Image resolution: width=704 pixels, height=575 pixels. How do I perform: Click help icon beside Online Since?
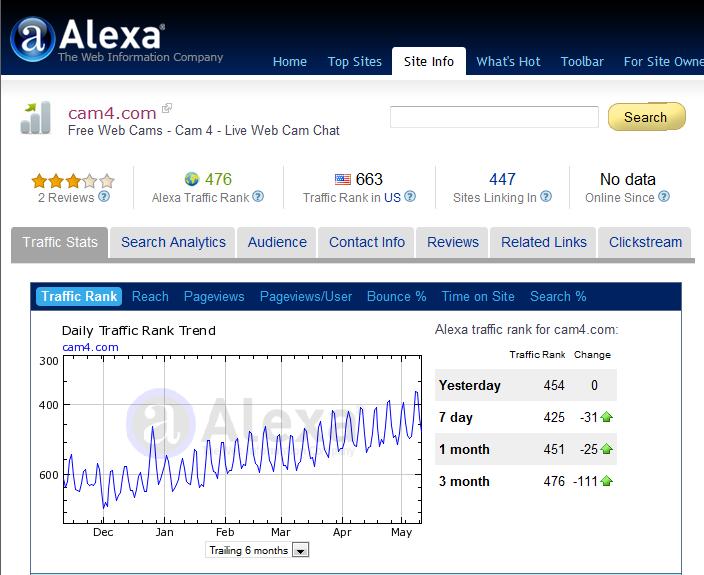[x=664, y=197]
